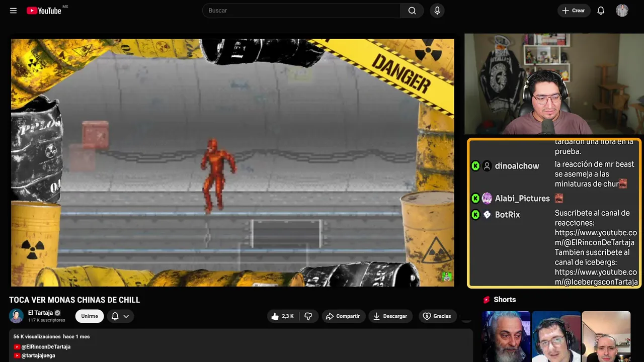Screen dimensions: 644x362
Task: Click the video player area
Action: (232, 163)
